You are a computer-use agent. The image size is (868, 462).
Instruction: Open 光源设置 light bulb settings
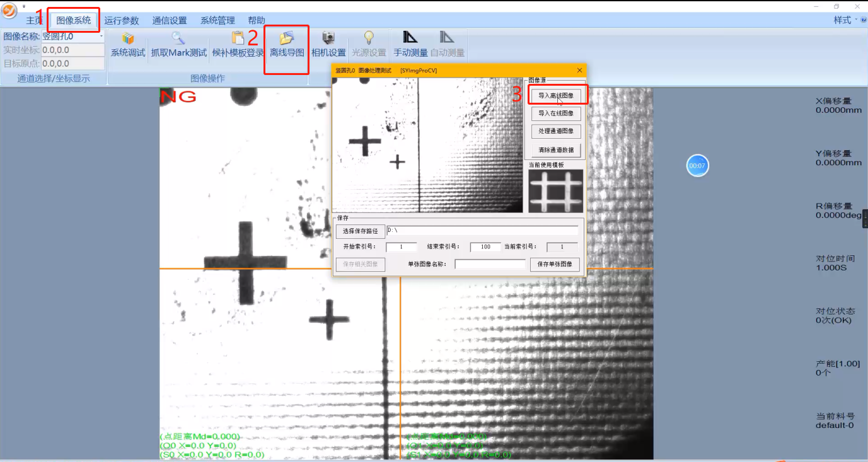(369, 39)
